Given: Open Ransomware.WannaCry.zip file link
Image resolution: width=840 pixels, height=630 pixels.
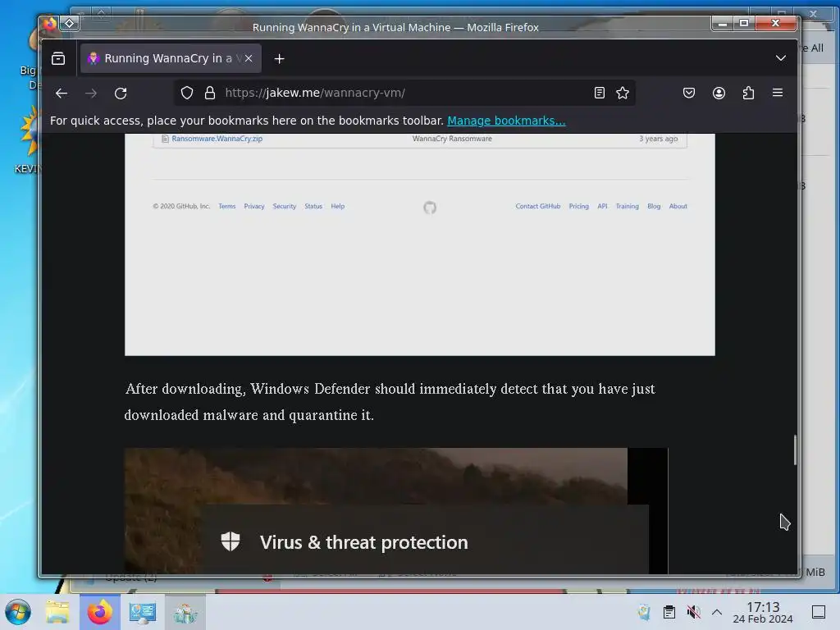Looking at the screenshot, I should point(217,138).
